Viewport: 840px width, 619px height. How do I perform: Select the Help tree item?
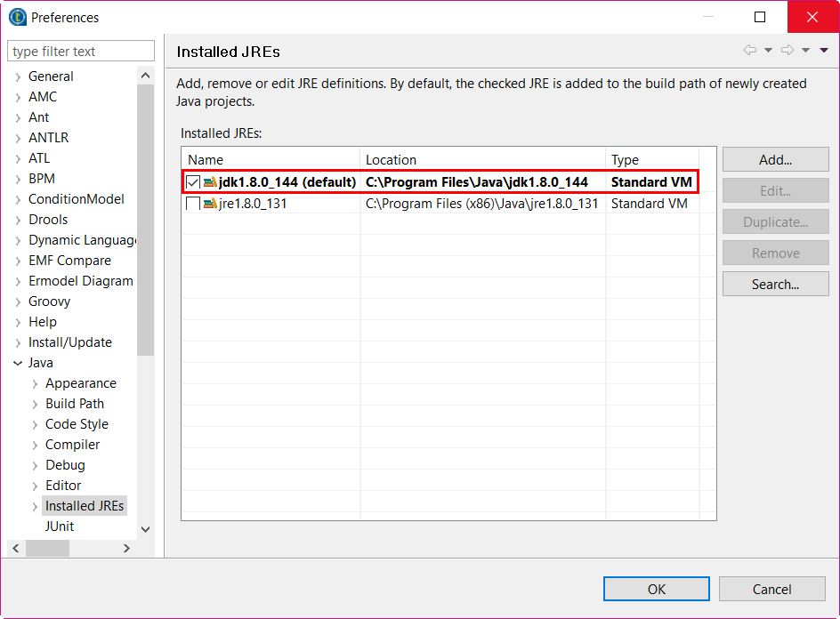[x=43, y=322]
